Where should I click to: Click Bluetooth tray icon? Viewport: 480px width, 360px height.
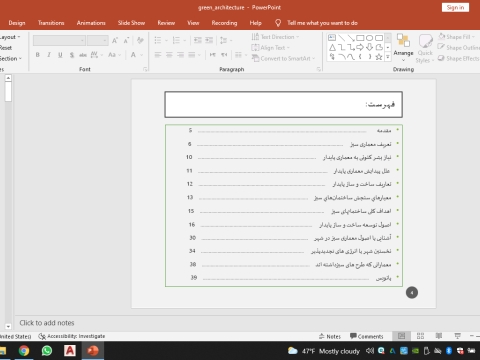pyautogui.click(x=449, y=351)
